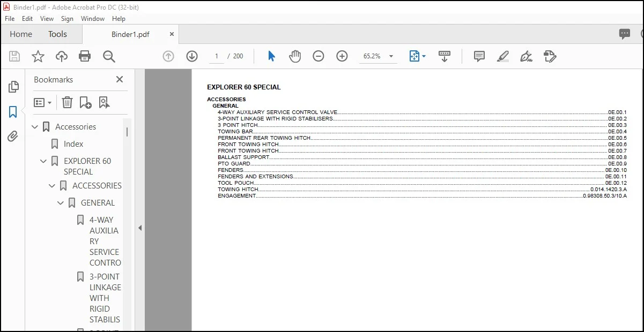The image size is (644, 332).
Task: Zoom out with the minus button
Action: (x=319, y=56)
